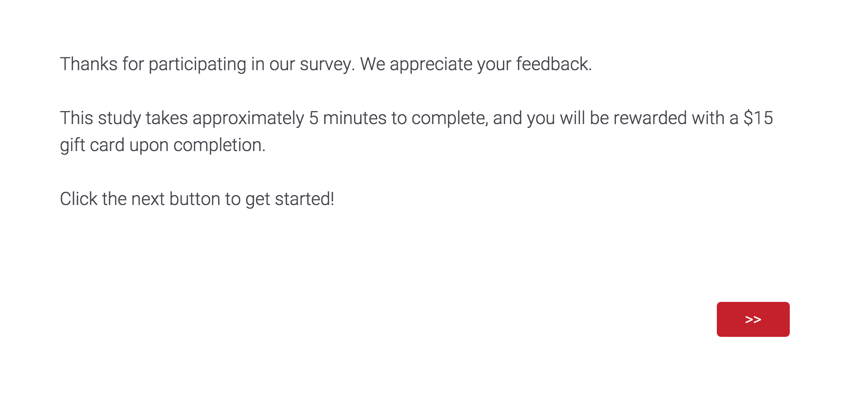Click the "$15" reward amount text

[757, 118]
